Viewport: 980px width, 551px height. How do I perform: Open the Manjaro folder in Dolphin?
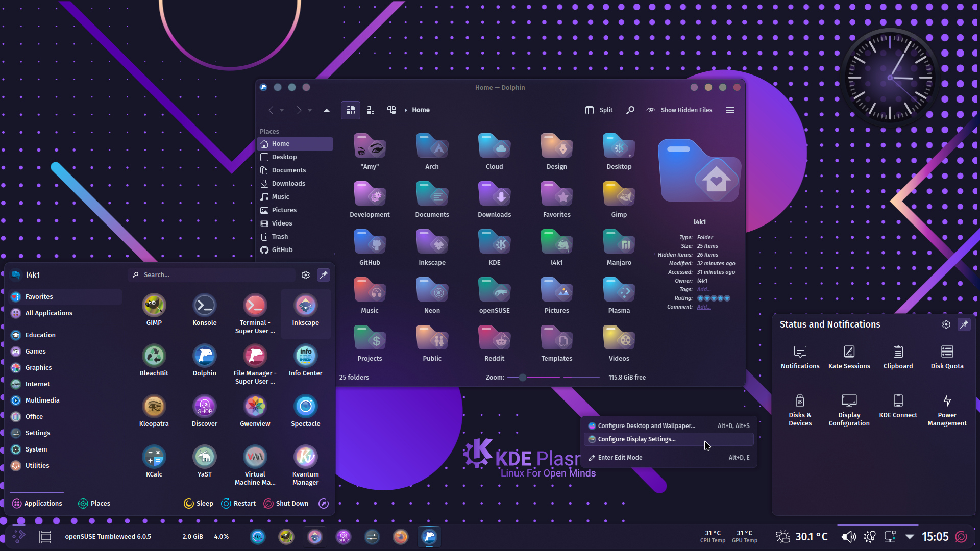(619, 248)
